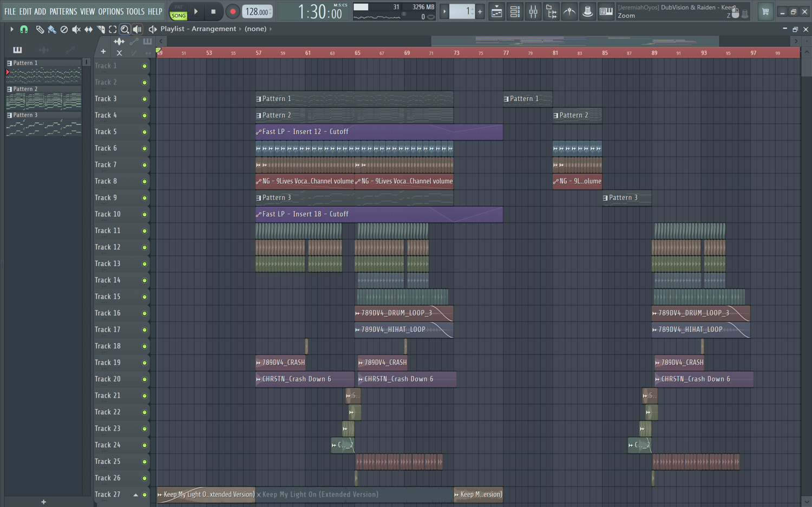Open the OPTIONS menu
812x507 pixels.
point(111,11)
